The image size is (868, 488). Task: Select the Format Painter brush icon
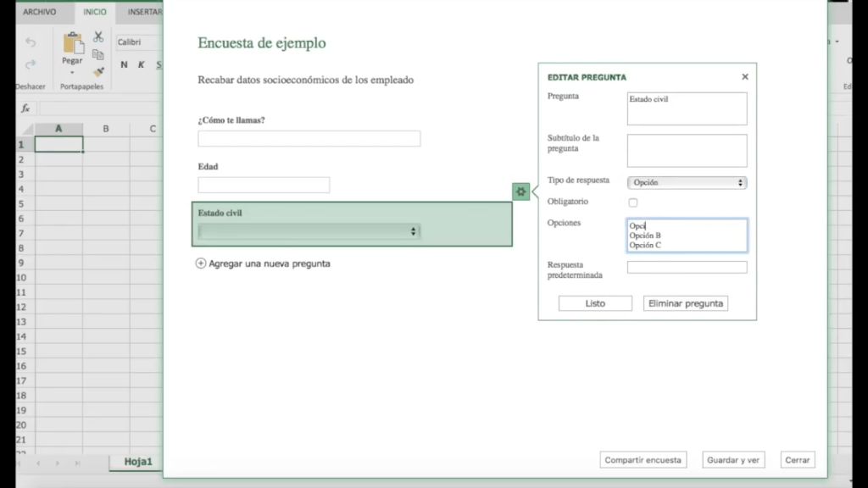click(x=98, y=72)
